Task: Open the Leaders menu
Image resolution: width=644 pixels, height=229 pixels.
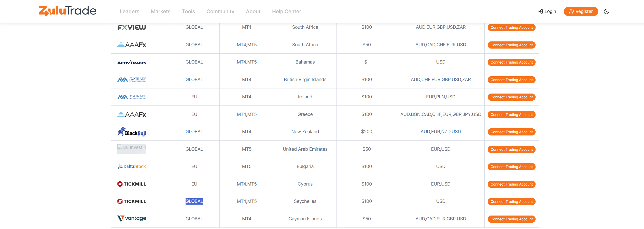Action: (x=129, y=11)
